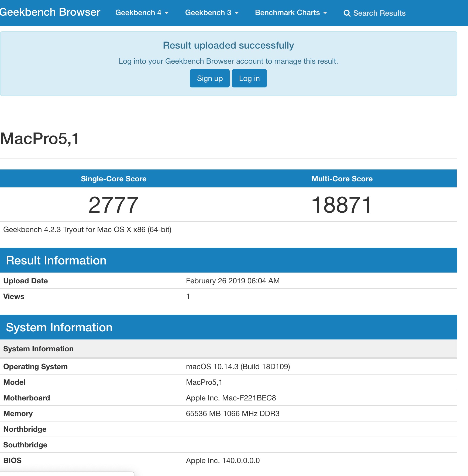Click the Result uploaded successfully message
Image resolution: width=468 pixels, height=476 pixels.
[x=228, y=45]
